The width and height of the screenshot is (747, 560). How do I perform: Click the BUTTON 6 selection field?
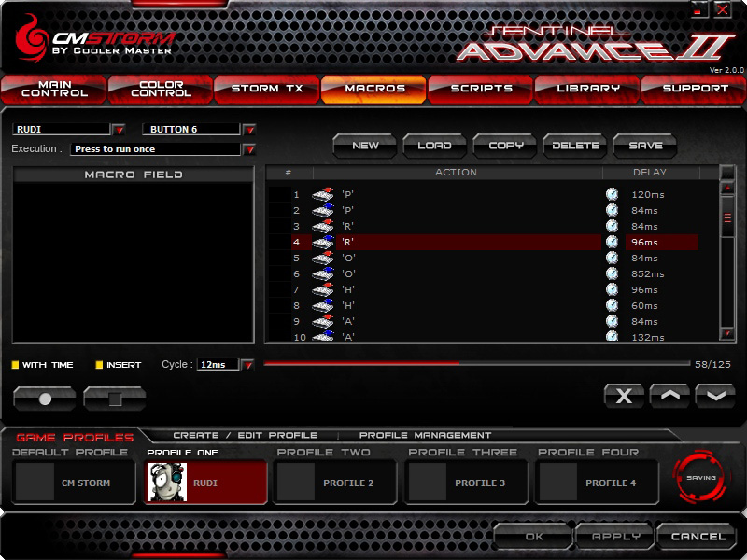click(190, 129)
